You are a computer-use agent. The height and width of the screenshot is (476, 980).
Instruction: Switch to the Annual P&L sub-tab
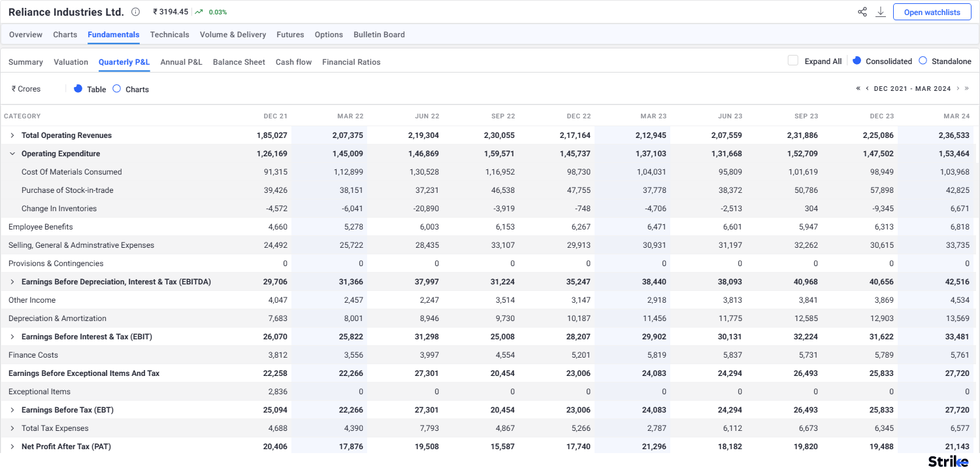(181, 62)
